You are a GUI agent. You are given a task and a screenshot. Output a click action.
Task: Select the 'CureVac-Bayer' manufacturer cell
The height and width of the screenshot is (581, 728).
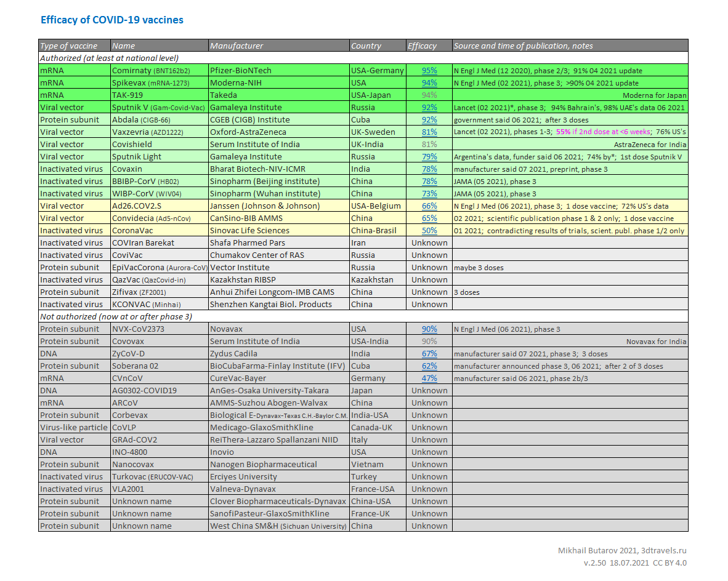[278, 379]
